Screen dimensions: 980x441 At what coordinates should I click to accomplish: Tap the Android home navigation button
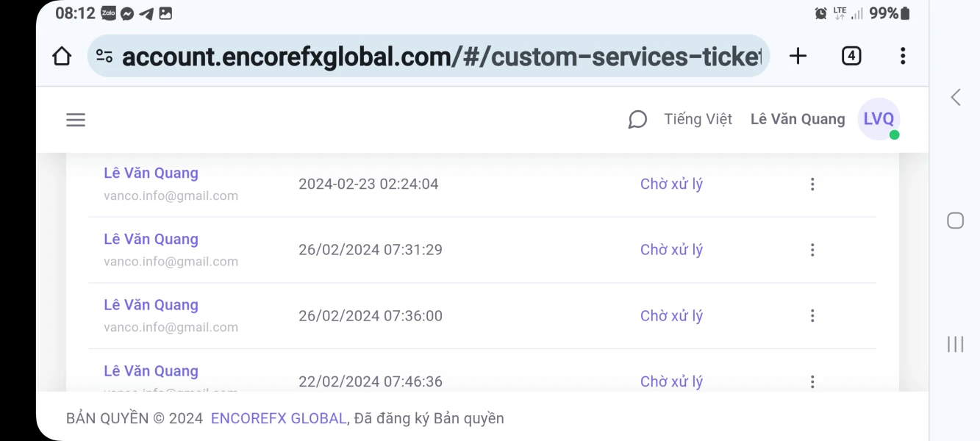tap(956, 220)
